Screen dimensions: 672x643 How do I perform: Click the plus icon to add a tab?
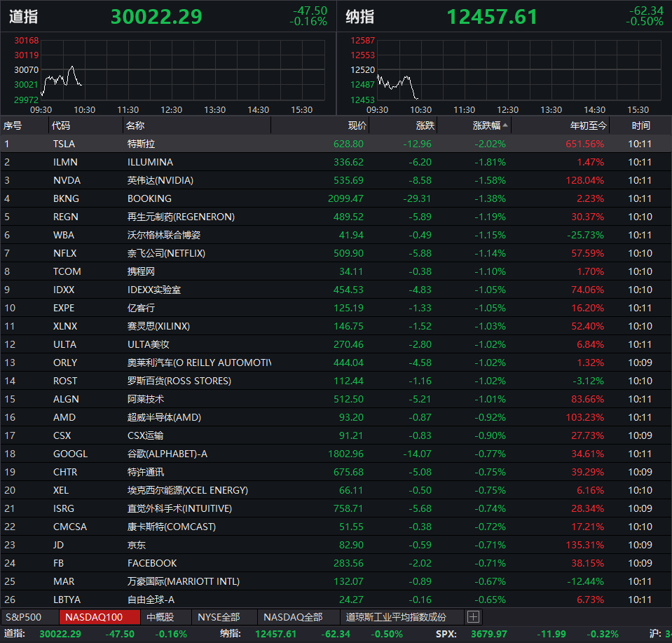(x=473, y=617)
